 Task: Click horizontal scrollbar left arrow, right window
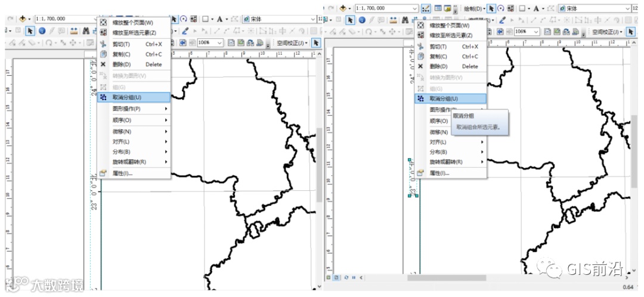tap(361, 277)
